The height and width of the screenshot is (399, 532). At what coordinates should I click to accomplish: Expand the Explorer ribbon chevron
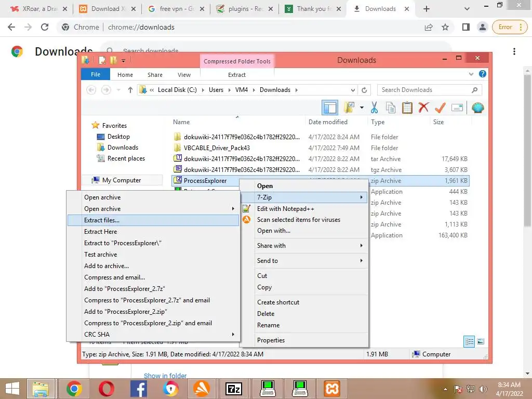click(471, 74)
